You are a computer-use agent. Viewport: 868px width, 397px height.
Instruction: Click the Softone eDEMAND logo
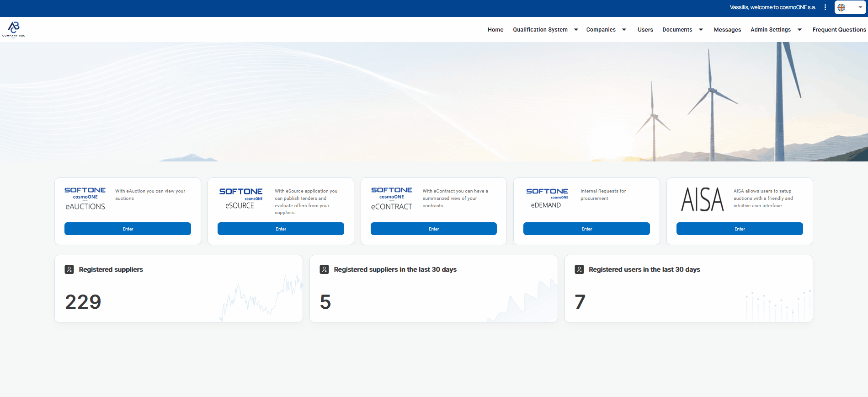coord(547,198)
